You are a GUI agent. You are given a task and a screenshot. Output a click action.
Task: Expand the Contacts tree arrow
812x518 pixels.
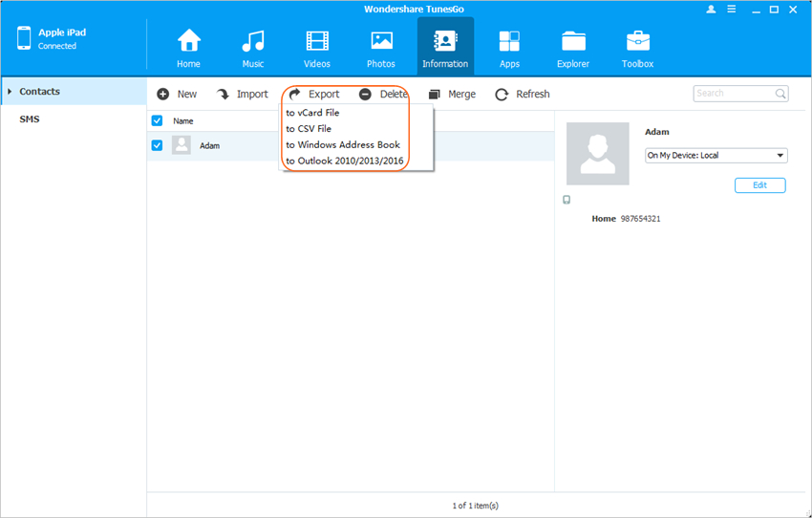pos(10,92)
